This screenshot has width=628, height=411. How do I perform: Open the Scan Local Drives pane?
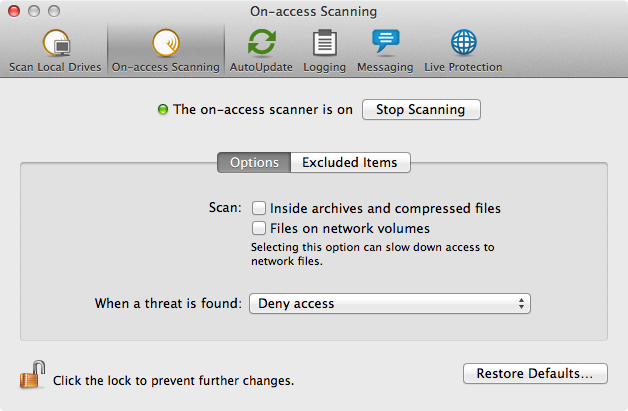point(55,51)
